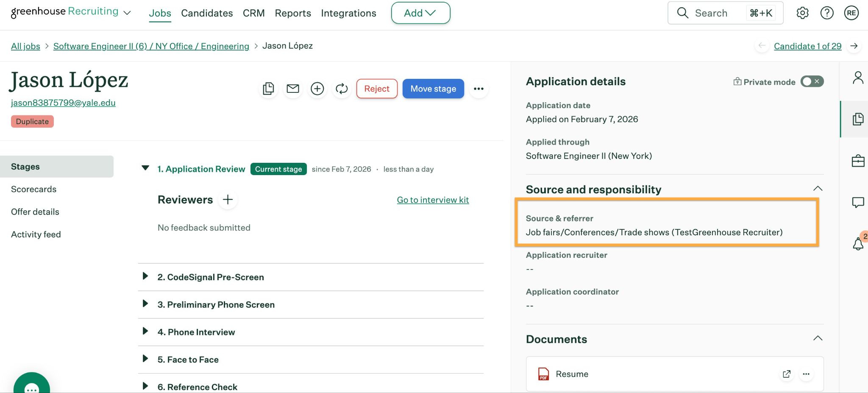868x393 pixels.
Task: Select Activity feed in left sidebar
Action: click(x=36, y=234)
